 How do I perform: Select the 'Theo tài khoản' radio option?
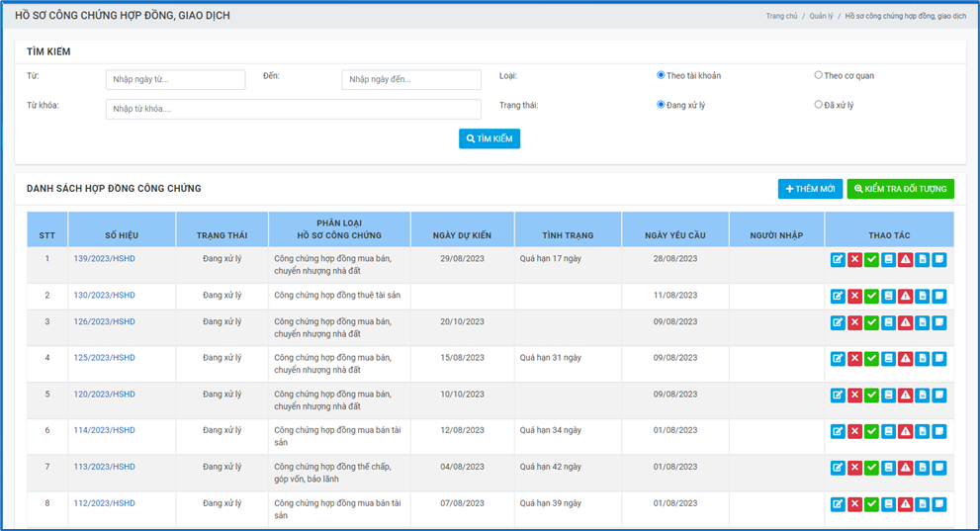point(661,75)
